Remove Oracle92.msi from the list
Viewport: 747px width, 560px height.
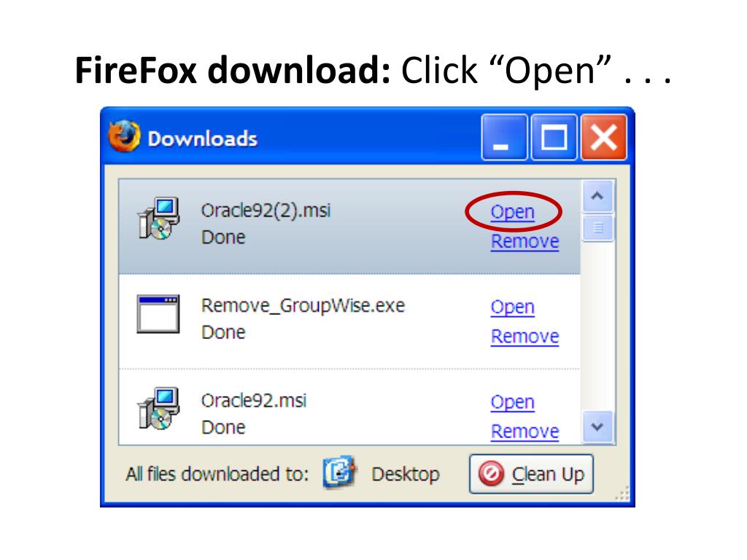pos(525,432)
